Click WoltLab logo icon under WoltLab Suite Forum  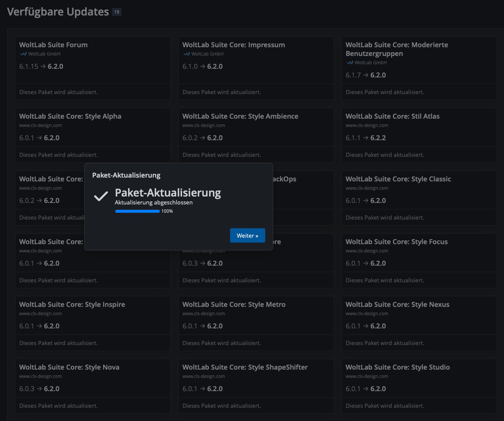tap(23, 54)
